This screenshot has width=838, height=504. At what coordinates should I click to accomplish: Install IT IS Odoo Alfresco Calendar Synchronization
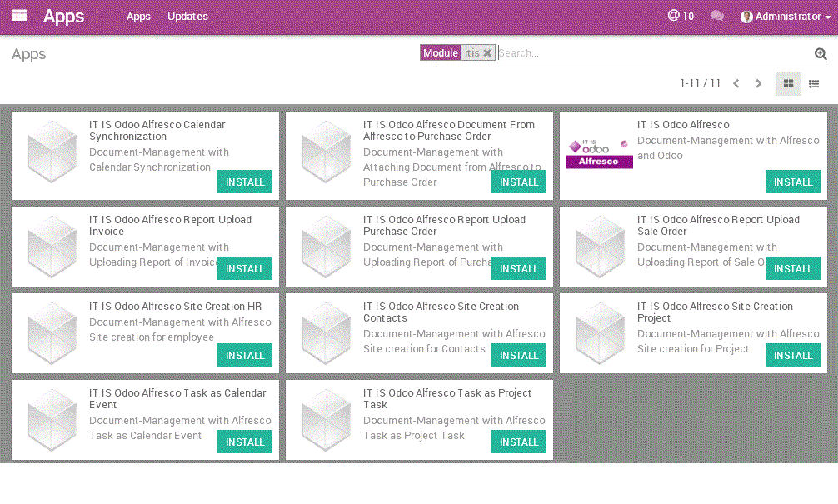pyautogui.click(x=245, y=182)
